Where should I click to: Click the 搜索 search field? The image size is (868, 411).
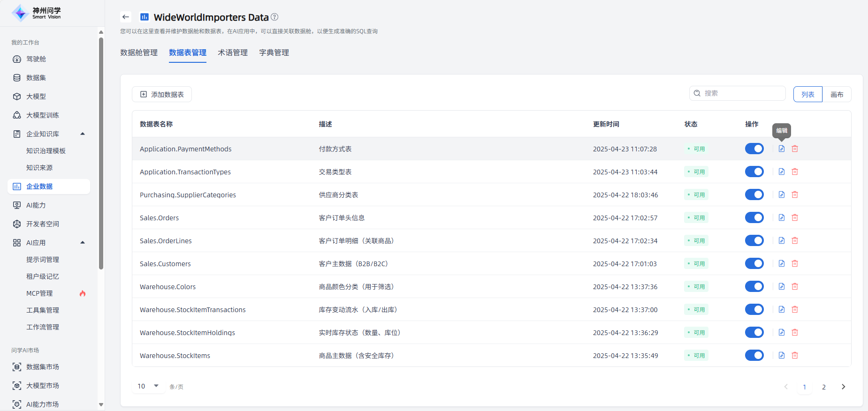click(738, 93)
